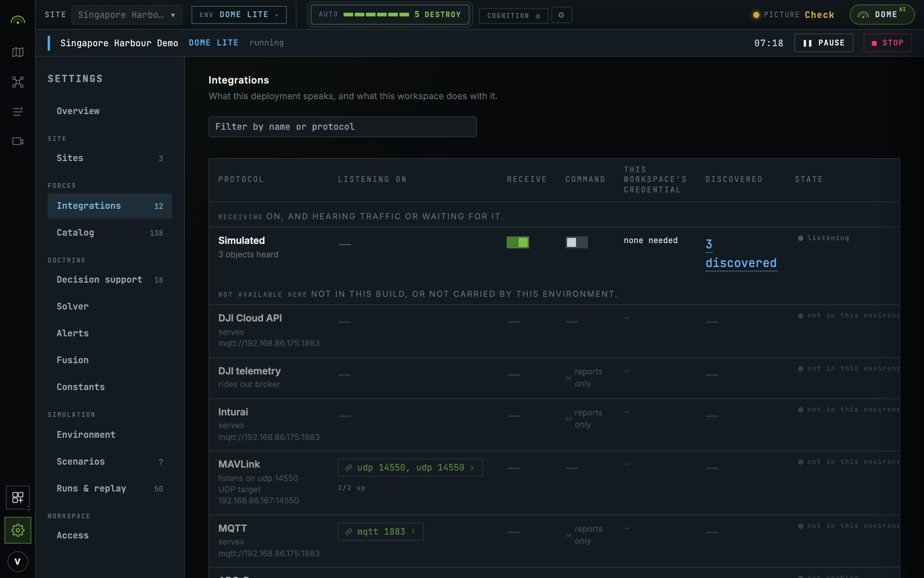
Task: Click the Protocol column header
Action: coord(241,179)
